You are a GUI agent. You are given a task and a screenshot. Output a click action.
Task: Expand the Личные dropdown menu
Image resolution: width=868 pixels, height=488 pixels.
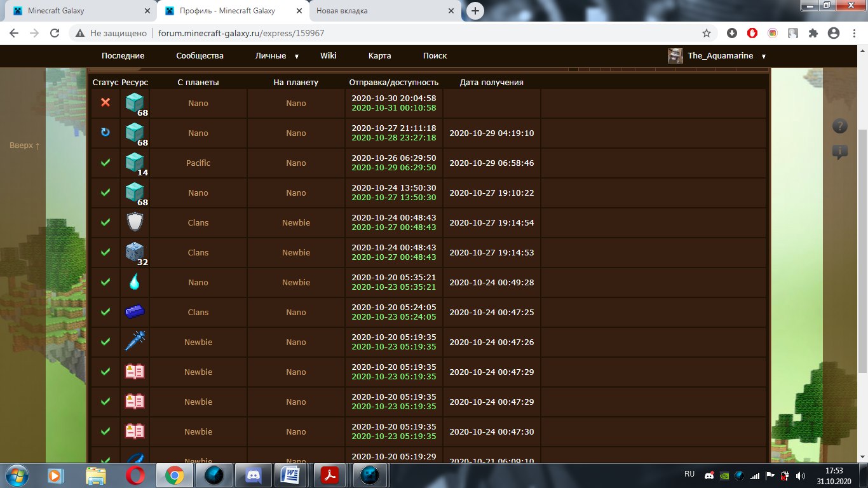click(x=277, y=56)
